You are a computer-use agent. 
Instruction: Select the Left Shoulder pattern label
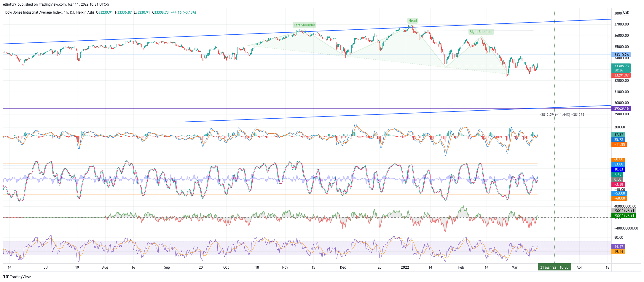(304, 25)
